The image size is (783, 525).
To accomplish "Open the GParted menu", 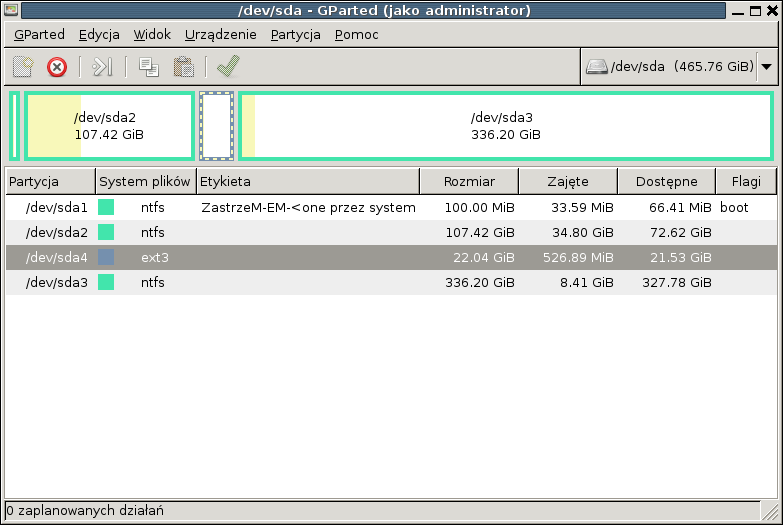I will pyautogui.click(x=39, y=34).
